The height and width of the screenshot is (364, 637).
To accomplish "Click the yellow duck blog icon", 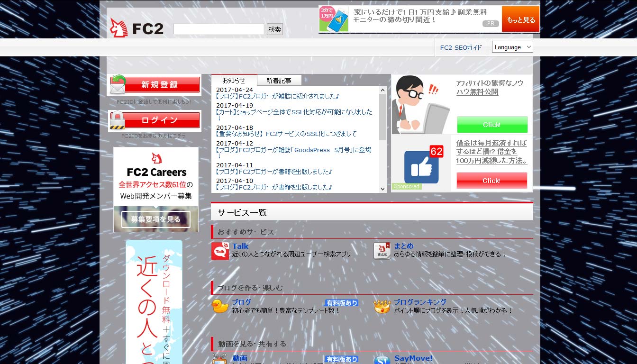I will [x=220, y=306].
